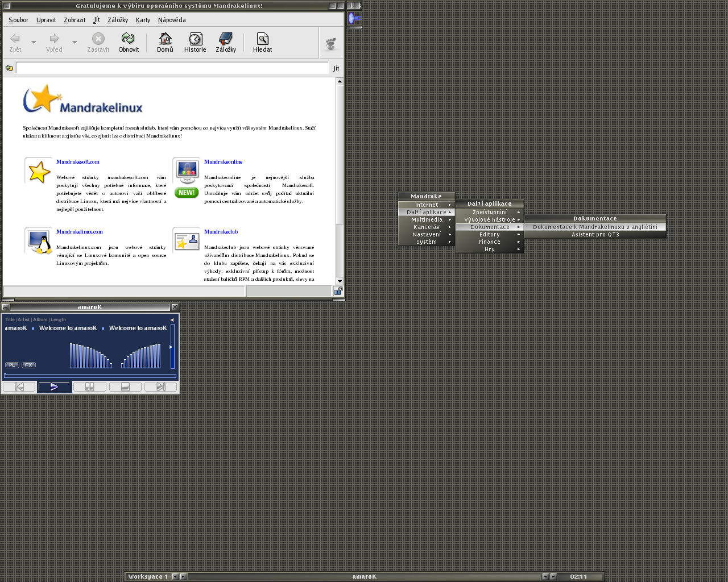Open the Mandrakeonline link
The image size is (728, 582).
[223, 162]
